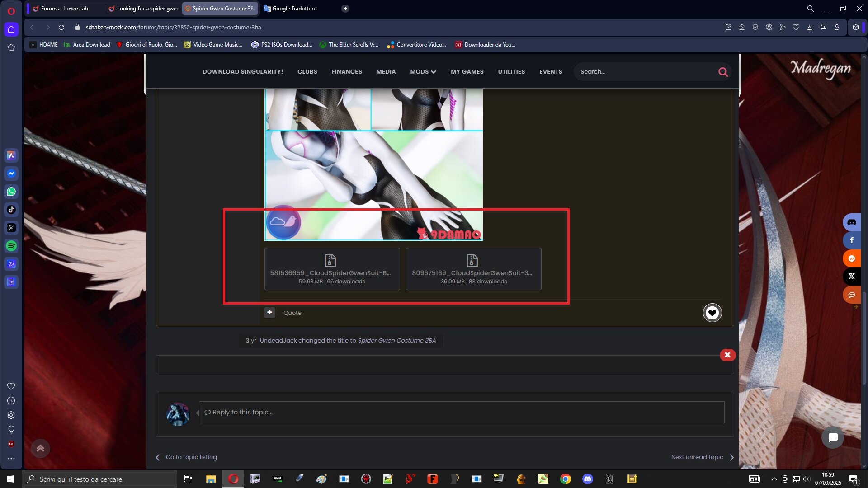Open the UTILITIES menu item
868x488 pixels.
point(511,72)
